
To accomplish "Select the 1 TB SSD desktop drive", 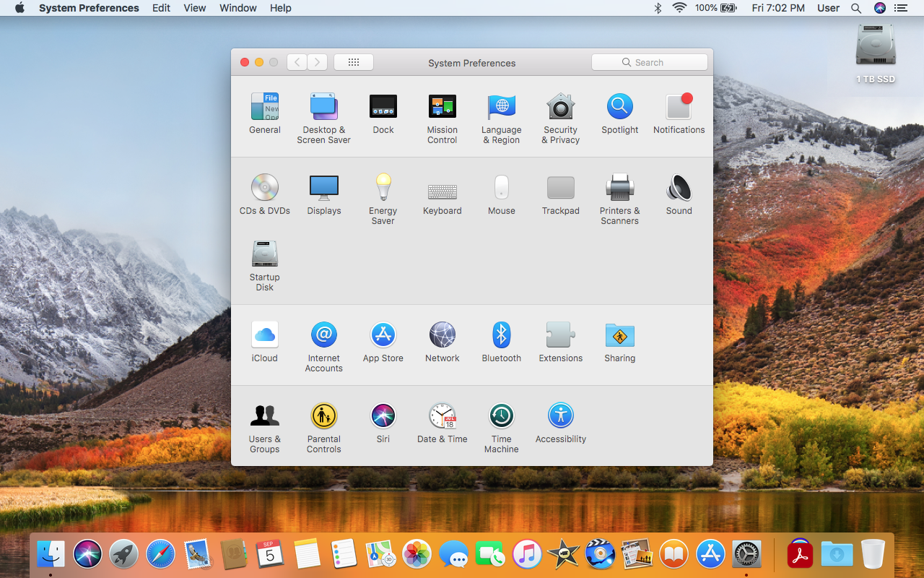I will tap(876, 53).
